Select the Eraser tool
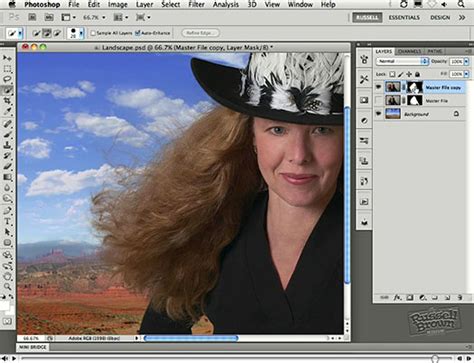 [7, 166]
